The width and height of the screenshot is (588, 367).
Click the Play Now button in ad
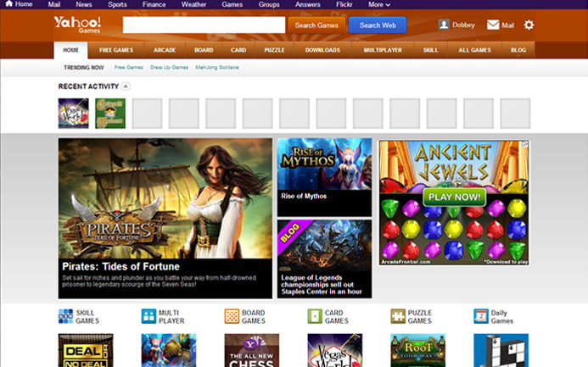(x=454, y=197)
